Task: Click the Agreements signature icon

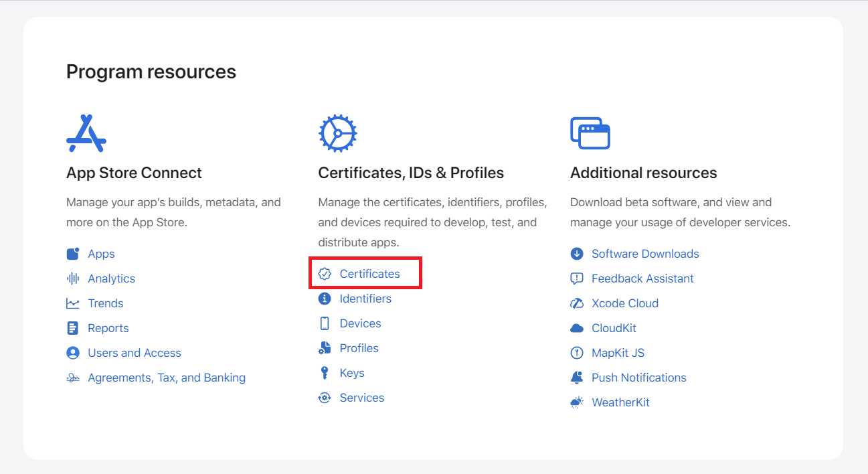Action: click(x=73, y=378)
